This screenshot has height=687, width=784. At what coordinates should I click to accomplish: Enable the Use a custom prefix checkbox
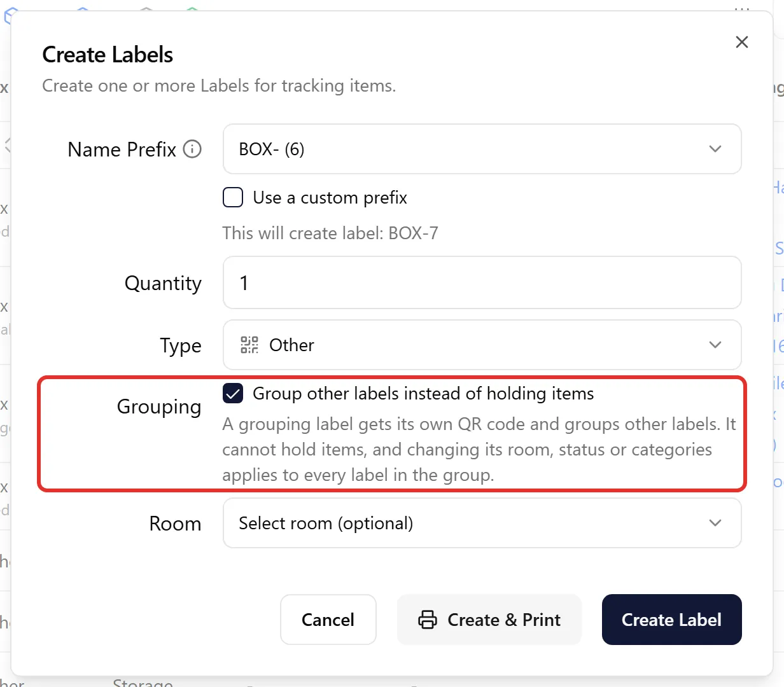click(x=233, y=197)
